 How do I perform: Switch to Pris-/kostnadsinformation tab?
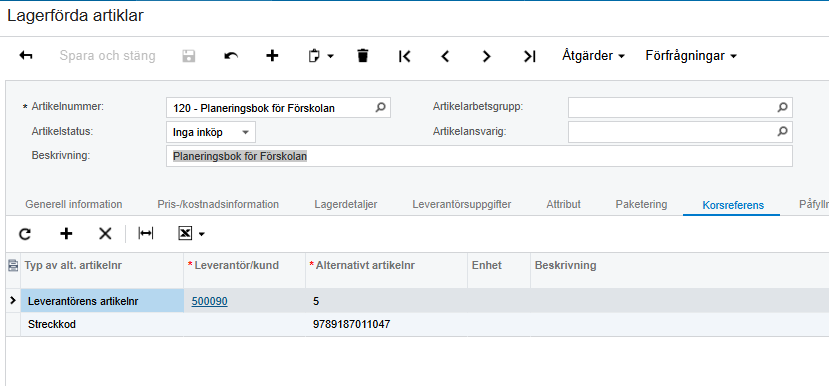tap(218, 204)
